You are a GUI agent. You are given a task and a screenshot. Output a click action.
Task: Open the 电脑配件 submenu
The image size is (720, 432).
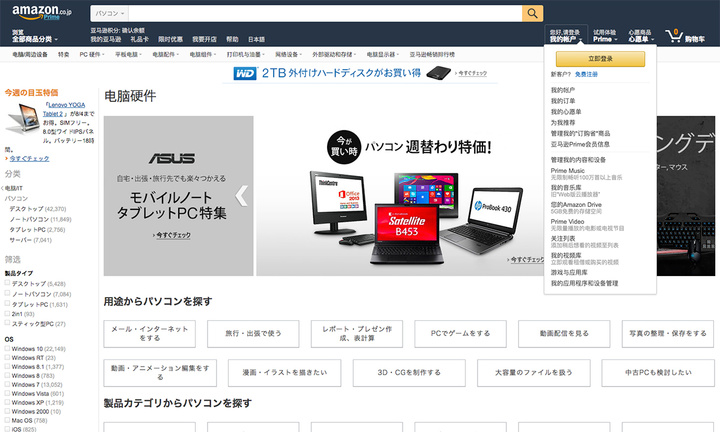166,54
